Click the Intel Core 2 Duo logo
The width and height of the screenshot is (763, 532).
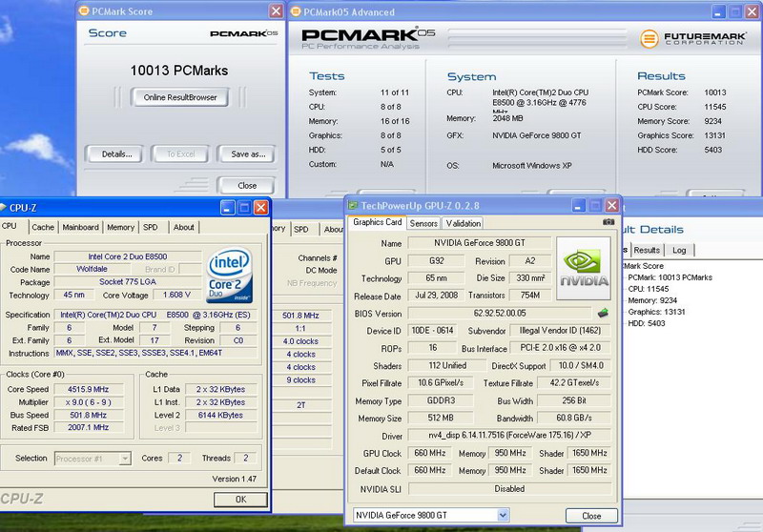tap(230, 275)
